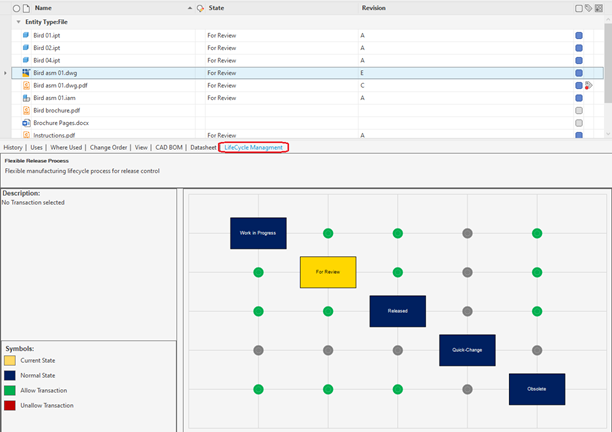Viewport: 612px width, 432px height.
Task: Click green dot in For Review row, Released column
Action: 398,272
